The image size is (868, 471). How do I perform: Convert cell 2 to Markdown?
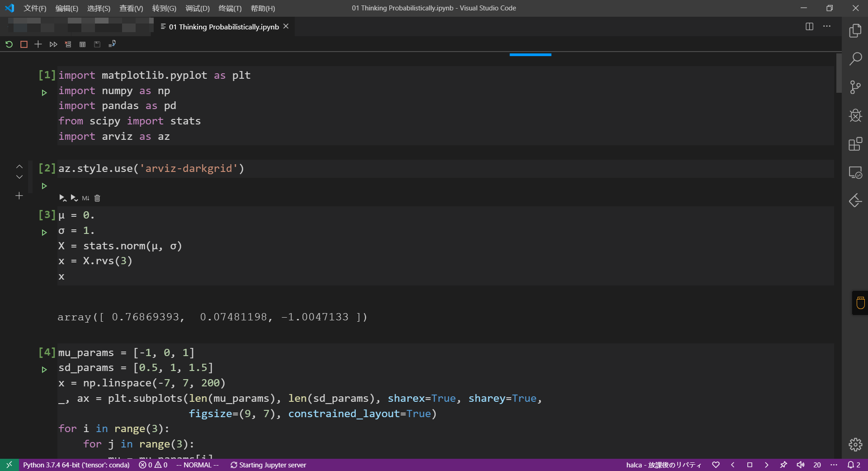85,198
